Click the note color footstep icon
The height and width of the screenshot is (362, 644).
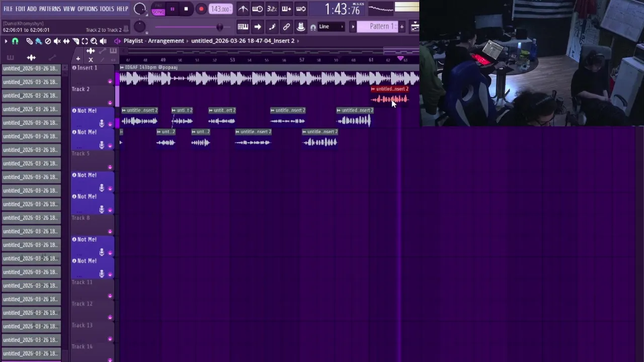(x=272, y=27)
